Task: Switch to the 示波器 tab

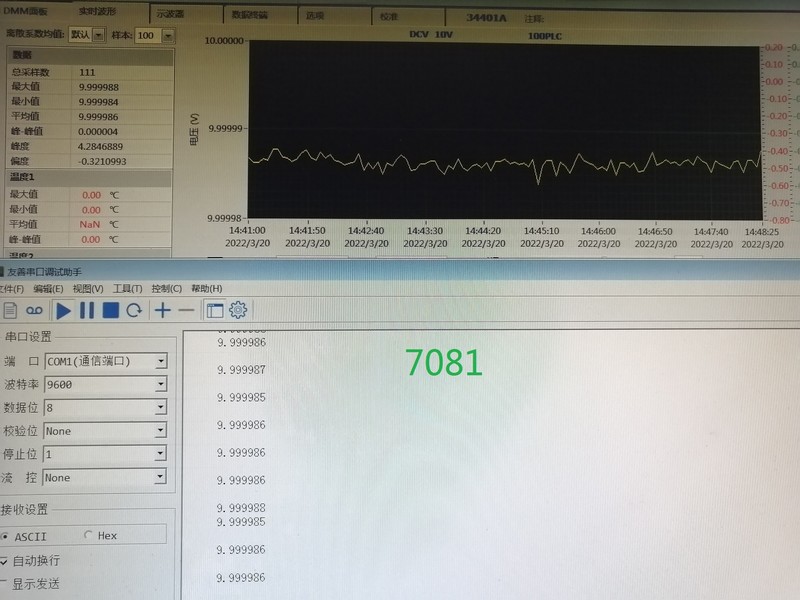Action: tap(171, 16)
